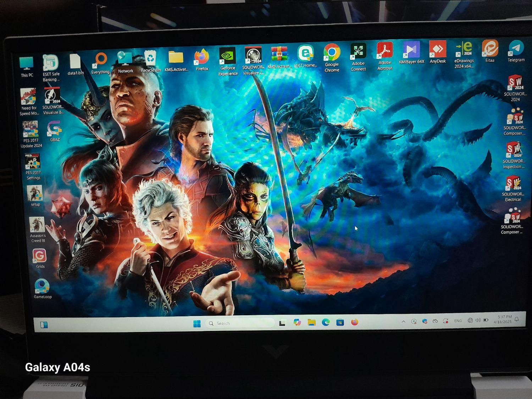This screenshot has height=399, width=532.
Task: Open the Grids app shortcut
Action: [40, 259]
